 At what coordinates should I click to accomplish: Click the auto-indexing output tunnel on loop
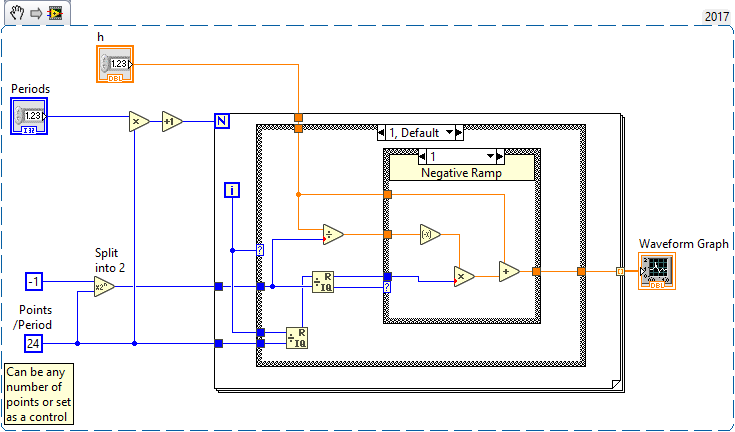[x=620, y=271]
